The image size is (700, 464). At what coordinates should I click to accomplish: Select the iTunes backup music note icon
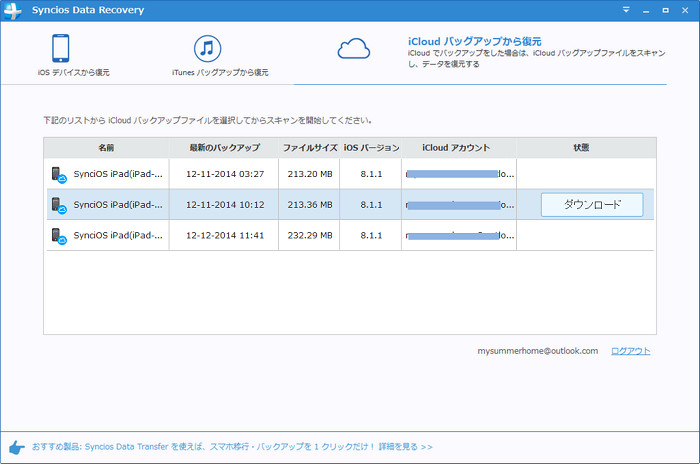pos(207,48)
